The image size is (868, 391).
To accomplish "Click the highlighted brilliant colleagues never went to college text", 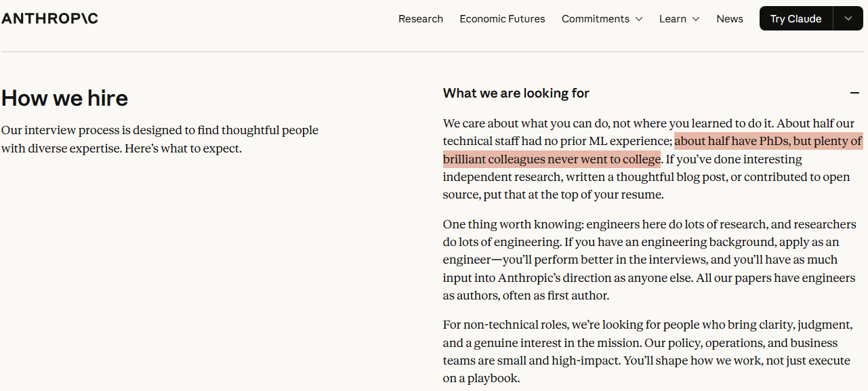I will point(552,159).
